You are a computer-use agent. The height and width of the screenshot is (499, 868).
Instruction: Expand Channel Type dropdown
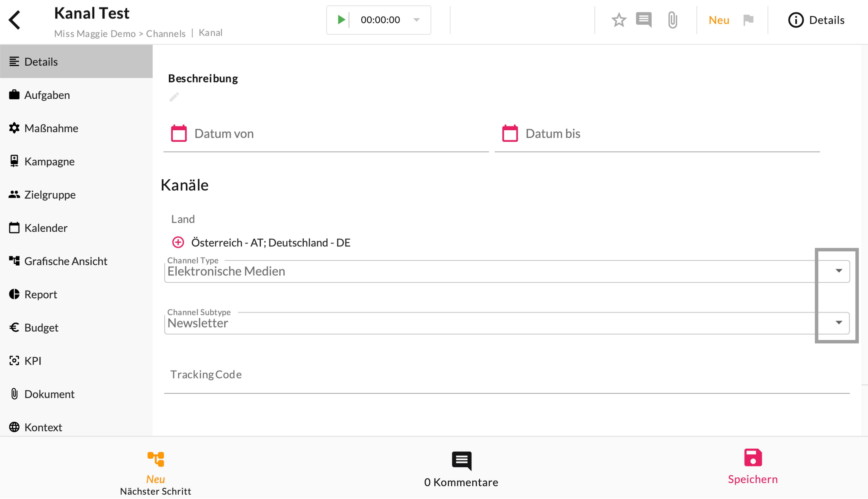pos(838,271)
